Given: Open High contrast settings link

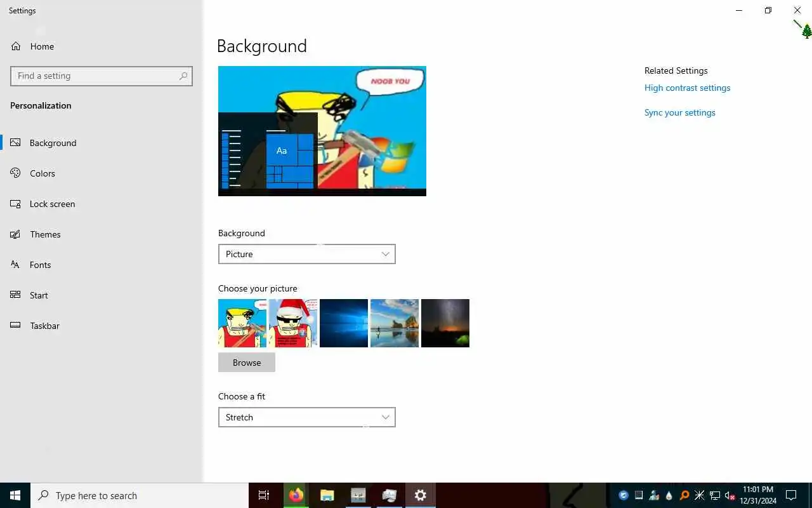Looking at the screenshot, I should tap(687, 88).
